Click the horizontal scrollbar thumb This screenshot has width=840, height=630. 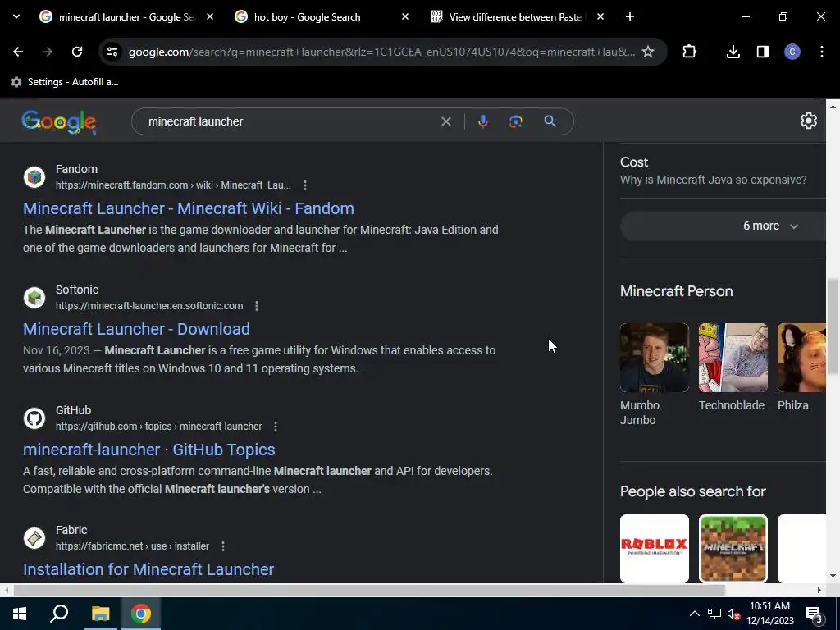click(369, 591)
